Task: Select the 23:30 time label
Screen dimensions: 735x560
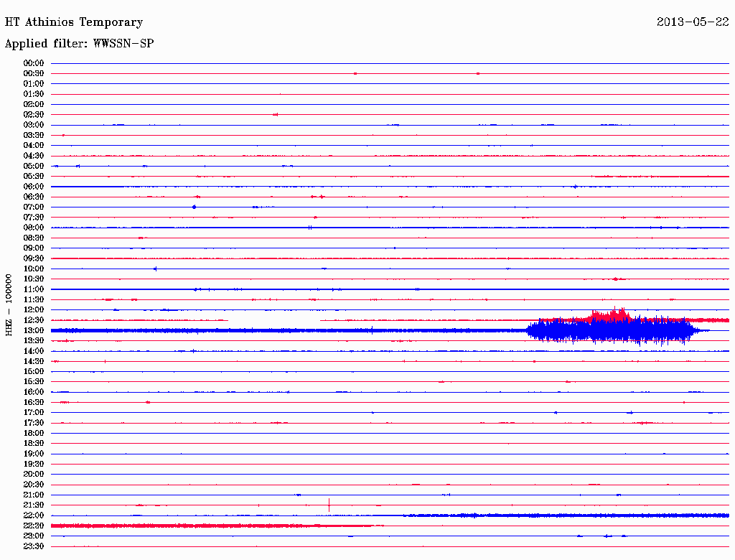Action: pyautogui.click(x=34, y=546)
